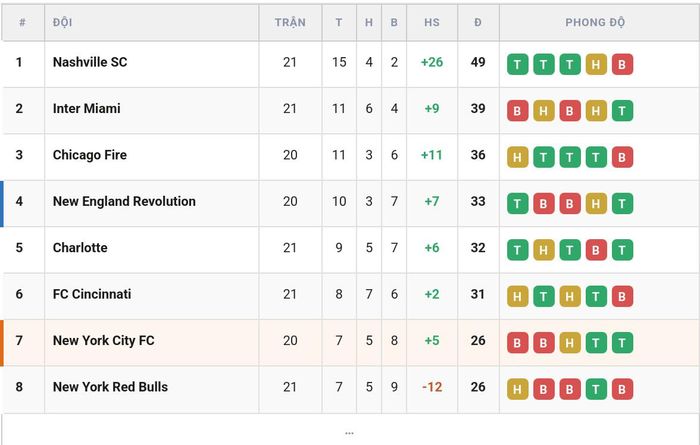Viewport: 700px width, 445px height.
Task: Sort by the Đ points column header
Action: tap(478, 22)
